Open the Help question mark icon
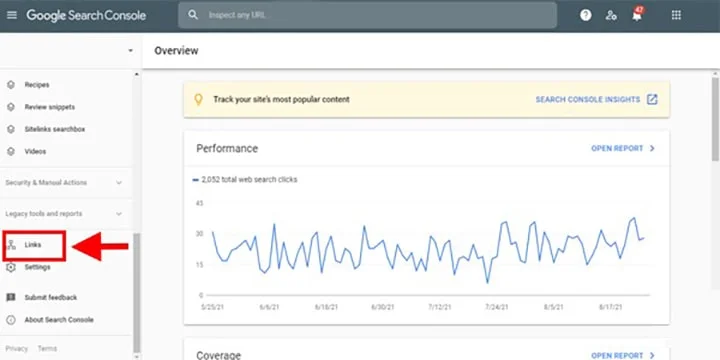 [x=585, y=15]
